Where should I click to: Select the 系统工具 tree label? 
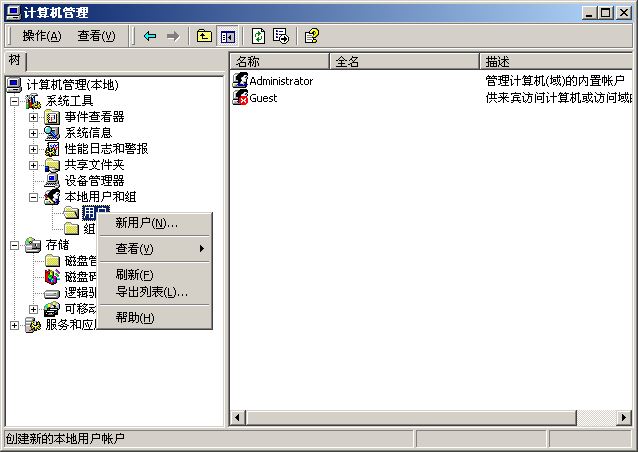(69, 101)
